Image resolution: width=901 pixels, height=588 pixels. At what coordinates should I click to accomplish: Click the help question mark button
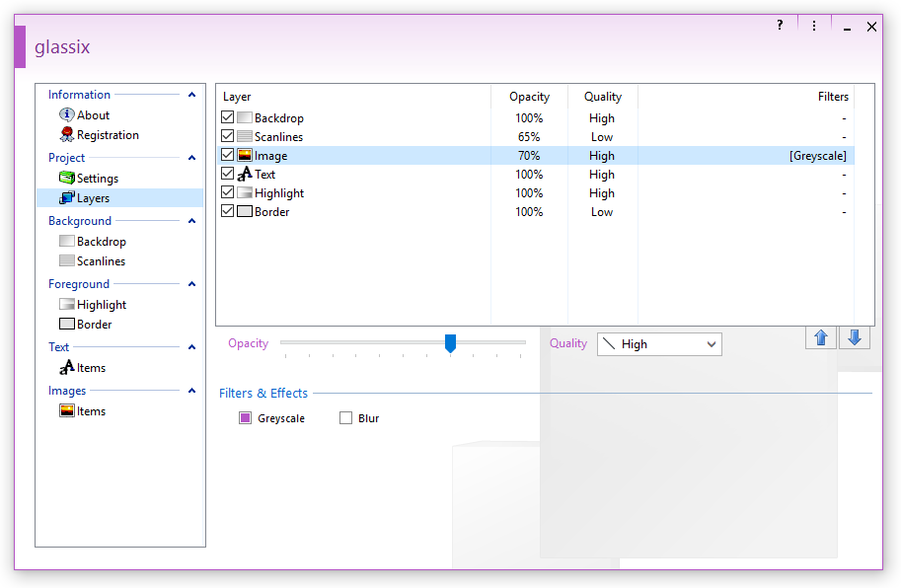(x=780, y=26)
